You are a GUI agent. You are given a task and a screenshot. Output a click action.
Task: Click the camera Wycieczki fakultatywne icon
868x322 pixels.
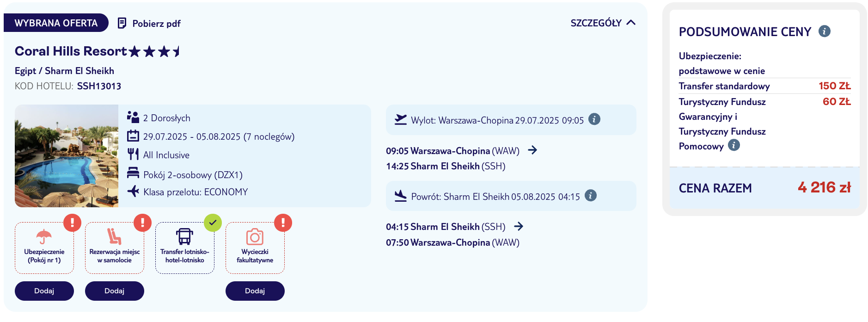(255, 237)
